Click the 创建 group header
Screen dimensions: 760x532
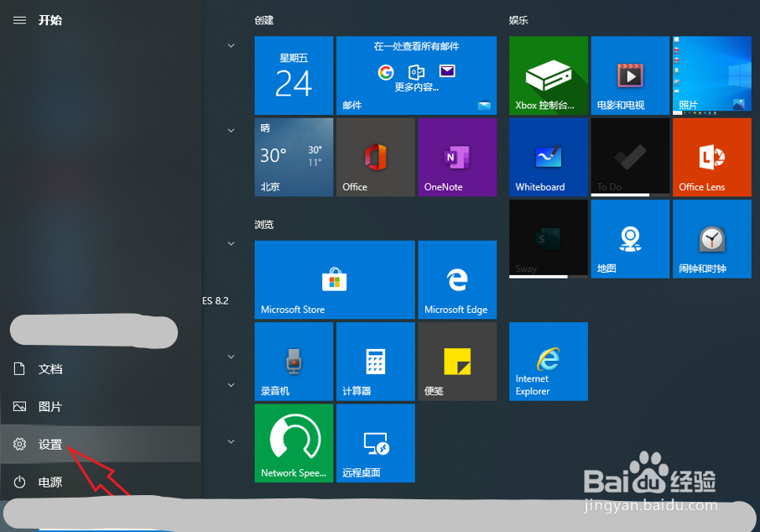point(264,20)
